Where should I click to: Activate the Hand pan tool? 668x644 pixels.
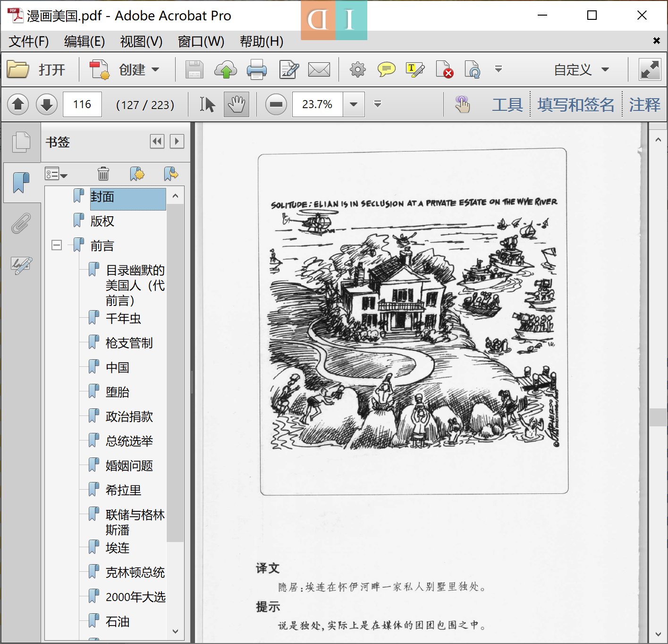pos(237,104)
